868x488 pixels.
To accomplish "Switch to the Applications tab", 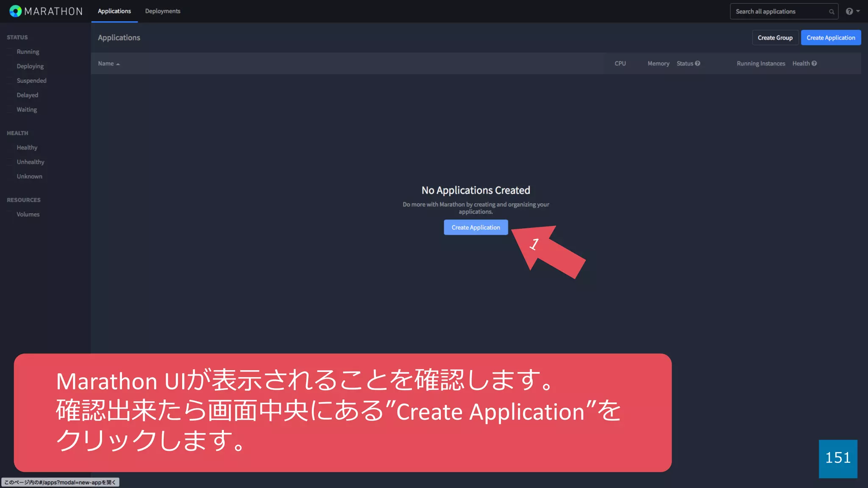I will click(114, 11).
